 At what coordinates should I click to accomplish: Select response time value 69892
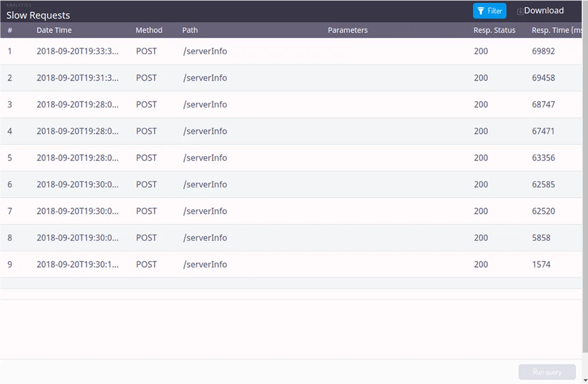click(544, 51)
